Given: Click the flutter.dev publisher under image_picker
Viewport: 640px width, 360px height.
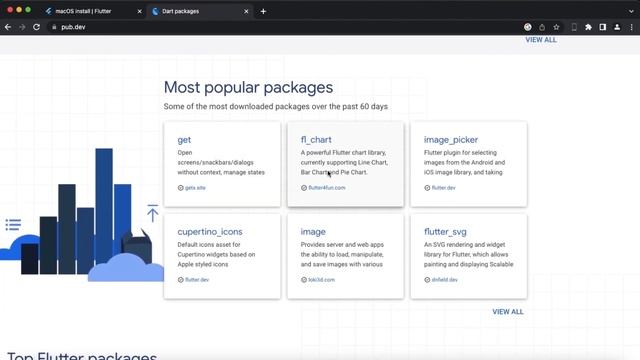Looking at the screenshot, I should [443, 188].
